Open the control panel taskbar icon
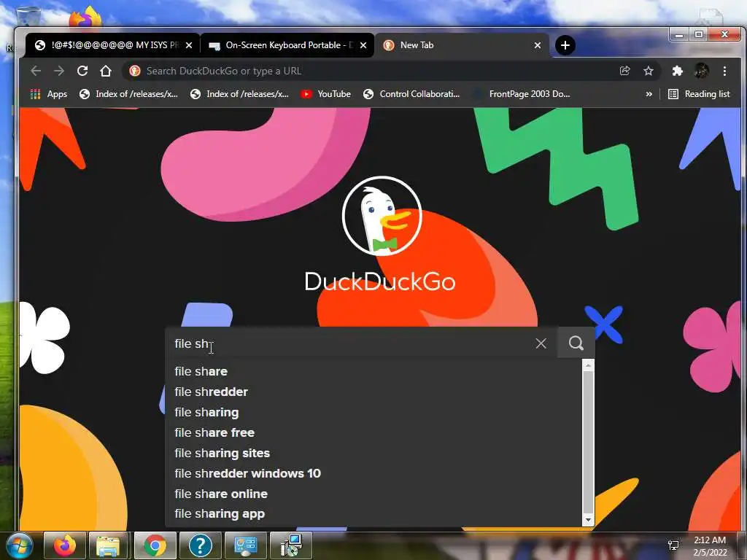Viewport: 747px width, 560px height. tap(245, 545)
